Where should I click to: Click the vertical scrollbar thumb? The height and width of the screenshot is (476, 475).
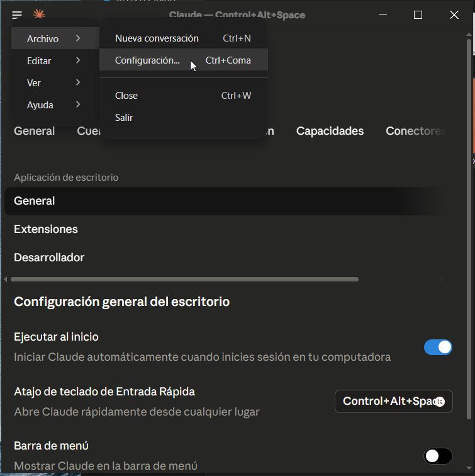pyautogui.click(x=469, y=228)
